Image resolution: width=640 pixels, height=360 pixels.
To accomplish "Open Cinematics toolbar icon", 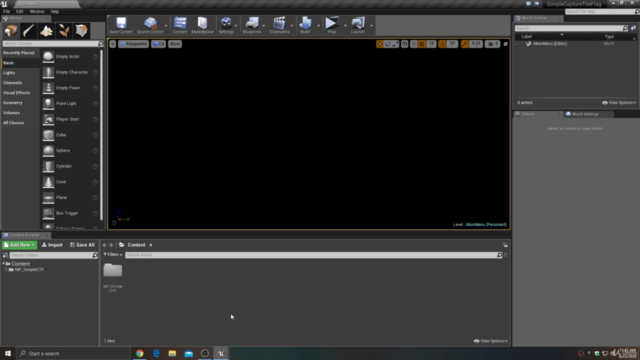I will [280, 25].
